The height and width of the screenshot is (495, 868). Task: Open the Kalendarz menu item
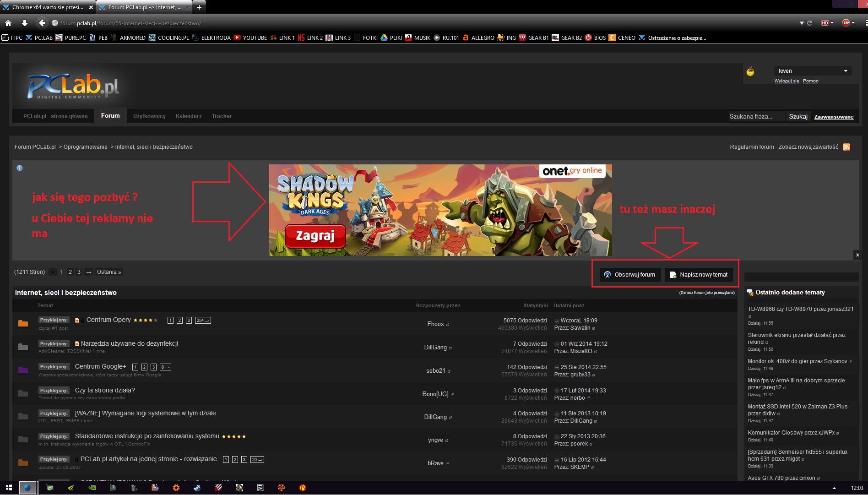coord(189,116)
